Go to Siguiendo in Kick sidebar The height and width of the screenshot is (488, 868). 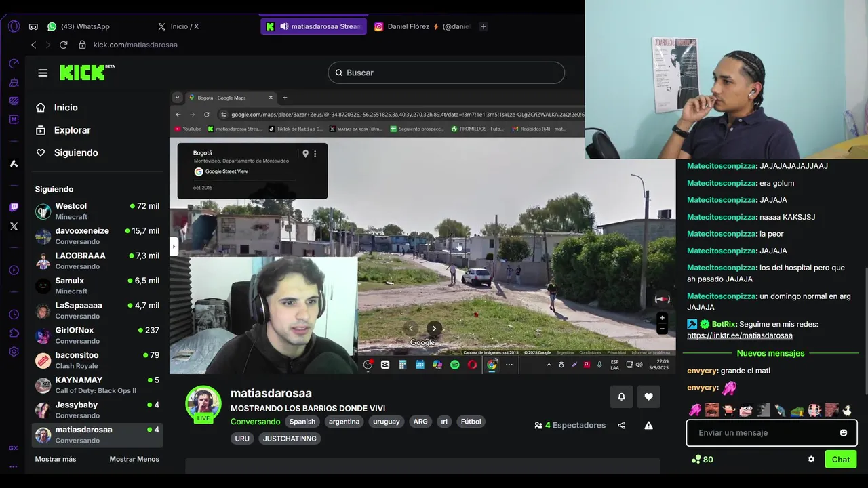pos(67,153)
